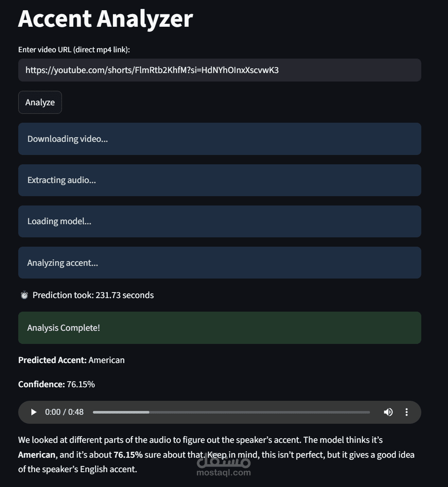Click the mostaql.com watermark logo
Viewport: 448px width, 487px height.
pos(224,465)
